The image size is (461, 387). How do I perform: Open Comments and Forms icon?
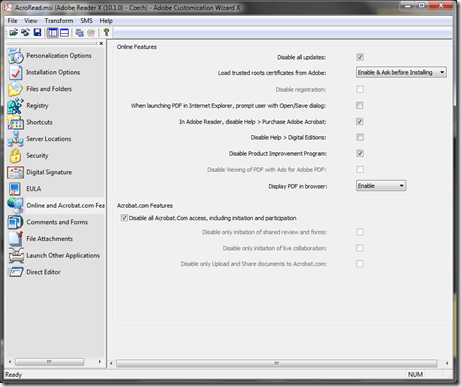tap(15, 222)
